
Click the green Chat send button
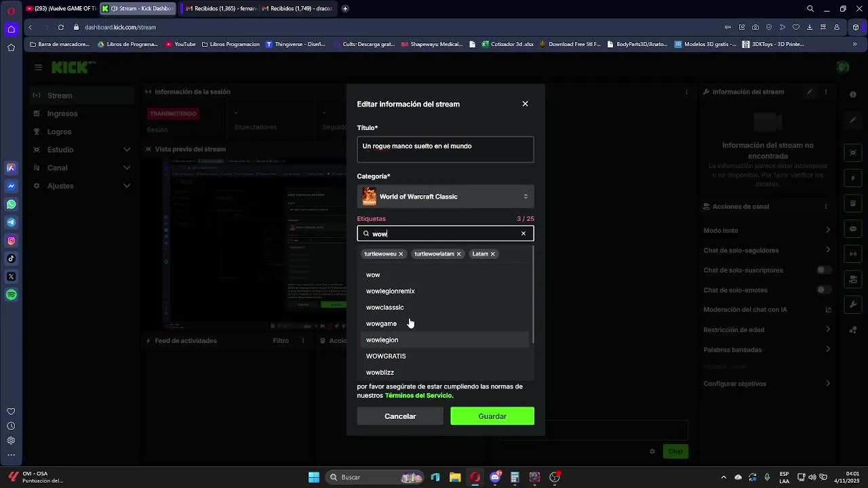675,451
